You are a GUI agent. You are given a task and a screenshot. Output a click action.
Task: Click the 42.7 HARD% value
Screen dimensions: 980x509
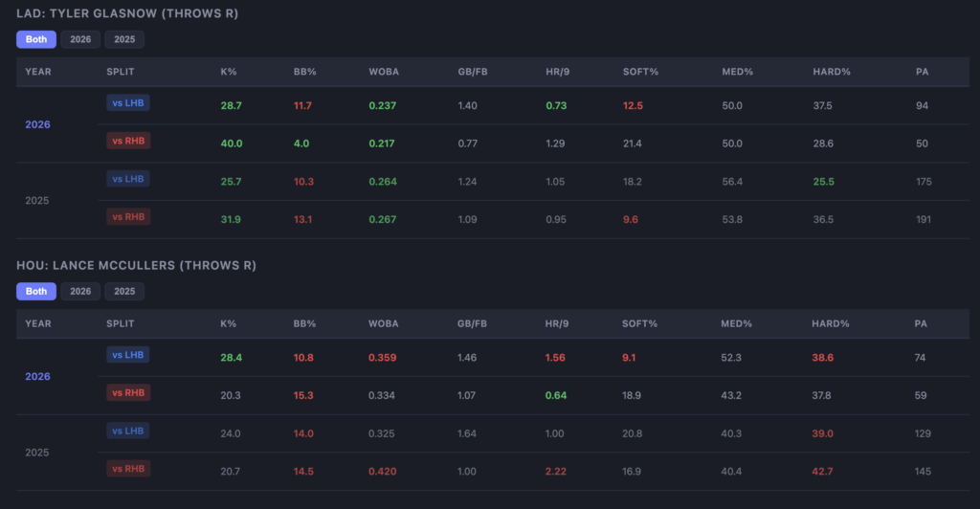(822, 472)
